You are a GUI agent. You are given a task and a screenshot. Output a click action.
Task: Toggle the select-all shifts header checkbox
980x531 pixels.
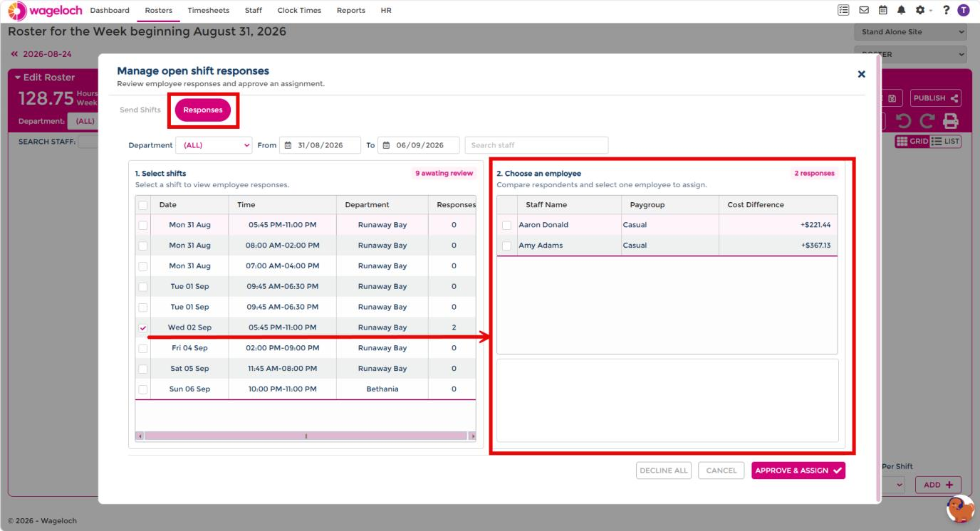143,205
